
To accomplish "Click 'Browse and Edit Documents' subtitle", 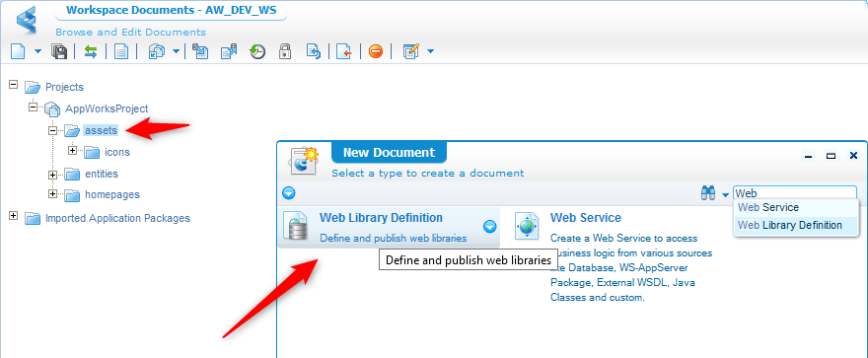I will click(x=130, y=33).
